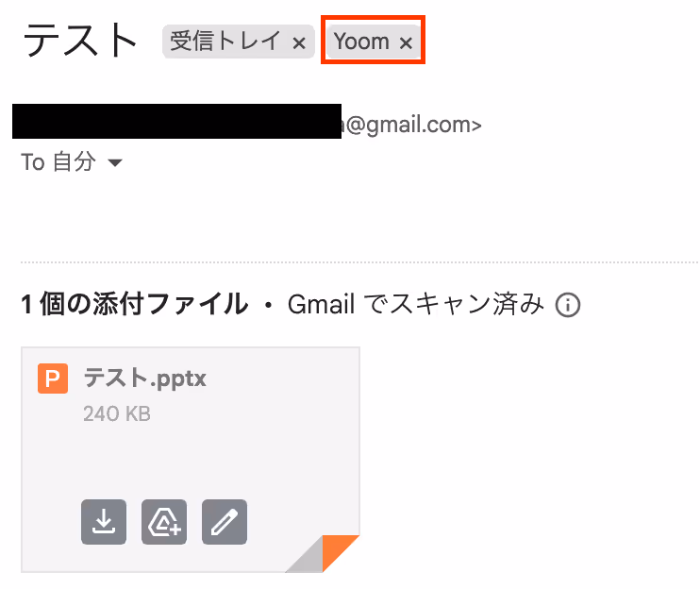This screenshot has width=700, height=589.
Task: Expand recipient details arrow next to To 自分
Action: 115,162
